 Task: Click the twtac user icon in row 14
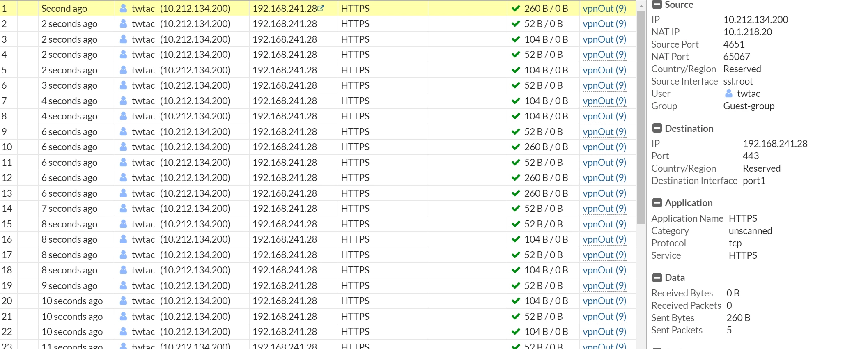click(x=123, y=209)
